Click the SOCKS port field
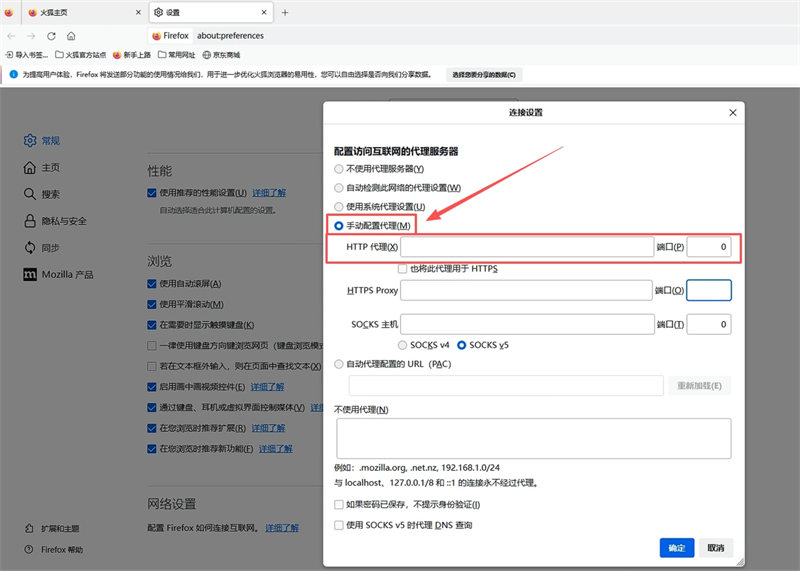Screen dimensions: 800x571 (709, 325)
